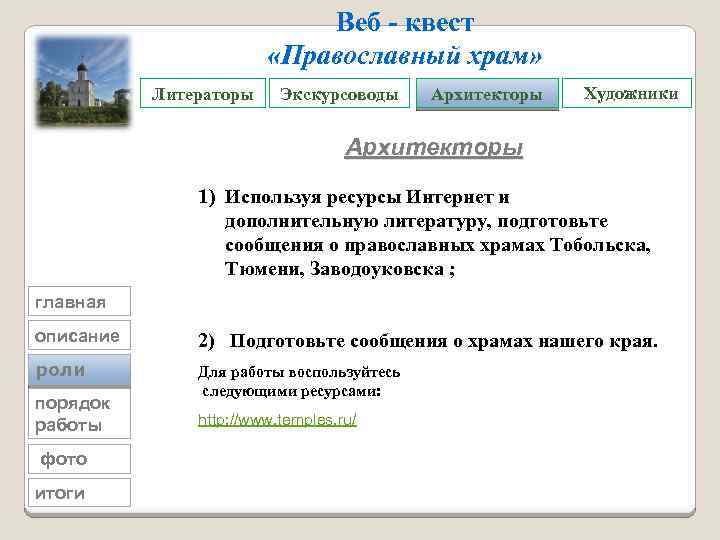Screen dimensions: 720x540
Task: Click the line следующими ресурсами:
Action: pyautogui.click(x=292, y=391)
